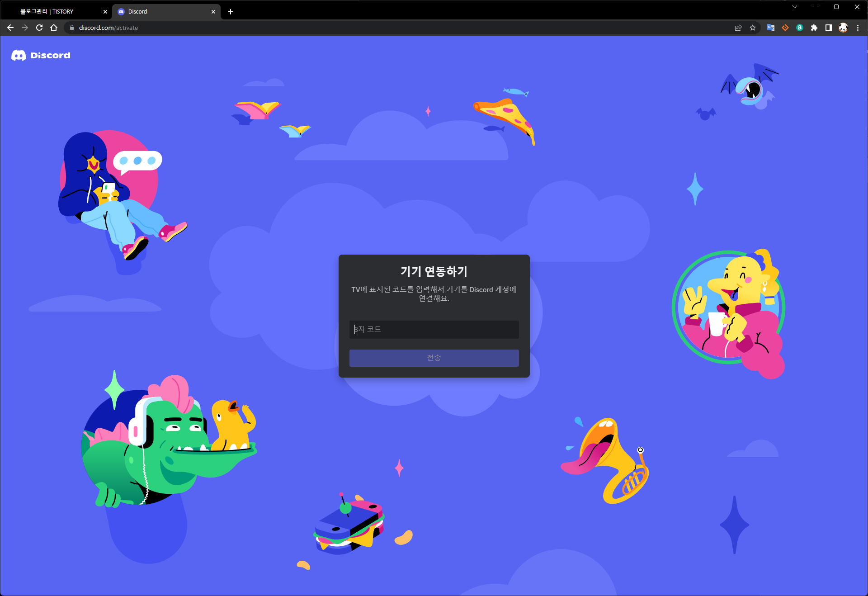Go forward to the next page

pyautogui.click(x=25, y=28)
